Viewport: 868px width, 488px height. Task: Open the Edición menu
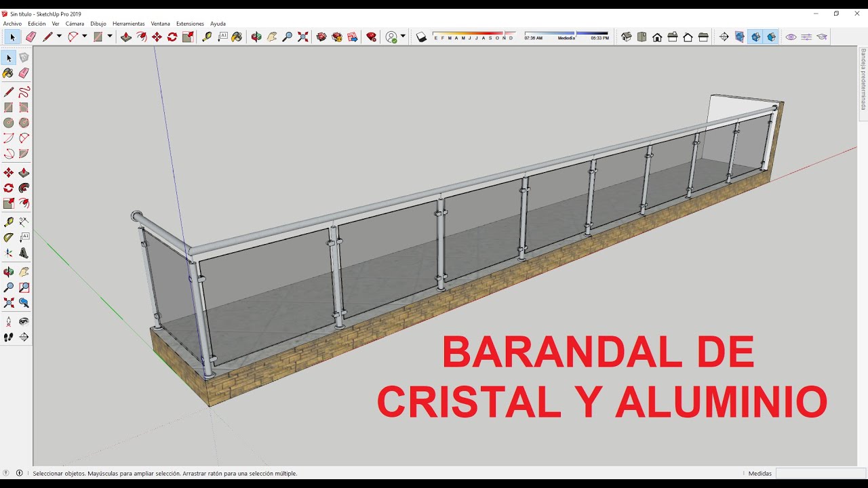tap(37, 24)
